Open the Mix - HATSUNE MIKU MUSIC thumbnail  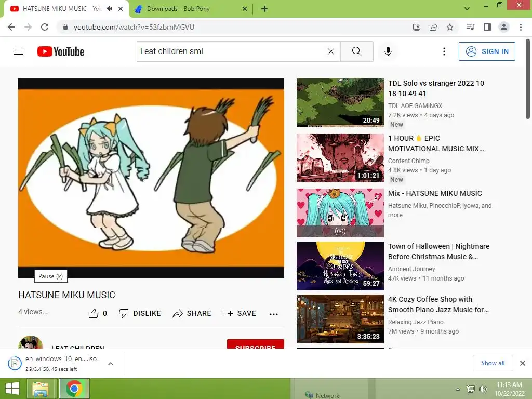click(x=340, y=212)
